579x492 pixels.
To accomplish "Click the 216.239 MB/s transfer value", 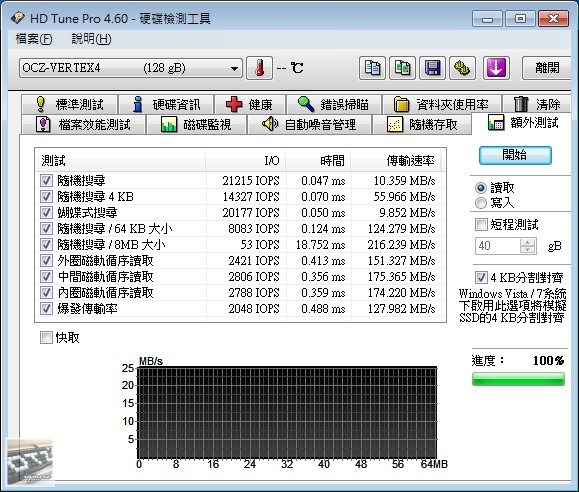I will coord(401,245).
